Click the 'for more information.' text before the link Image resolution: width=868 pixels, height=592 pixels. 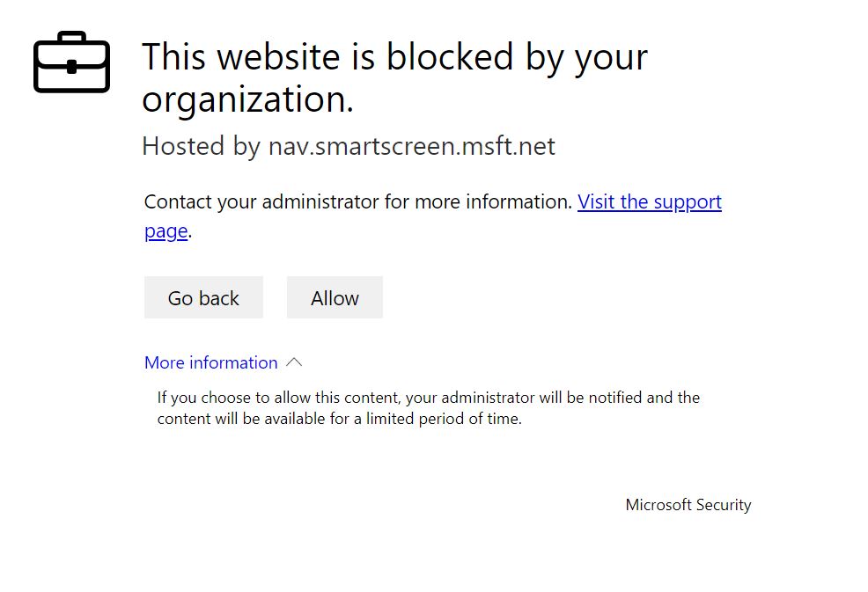coord(478,201)
